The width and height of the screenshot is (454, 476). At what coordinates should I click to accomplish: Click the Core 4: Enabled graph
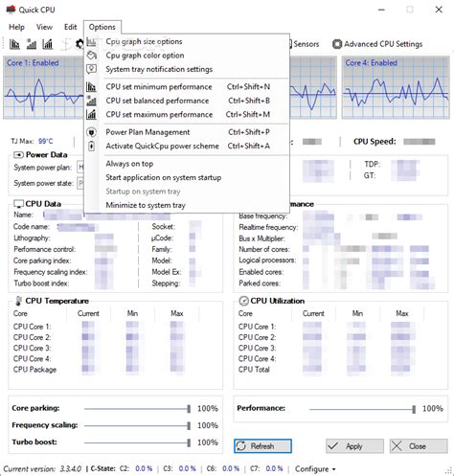pos(396,87)
